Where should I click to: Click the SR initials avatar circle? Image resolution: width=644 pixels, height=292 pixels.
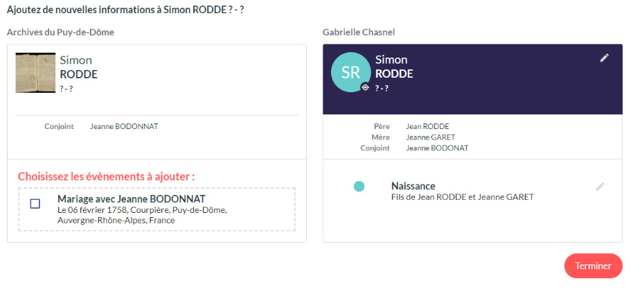350,72
